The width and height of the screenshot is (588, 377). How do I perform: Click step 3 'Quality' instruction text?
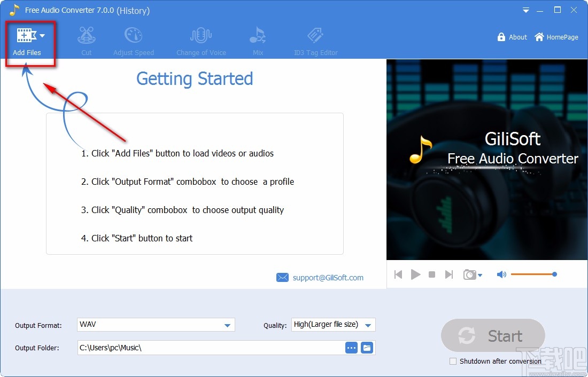[183, 210]
